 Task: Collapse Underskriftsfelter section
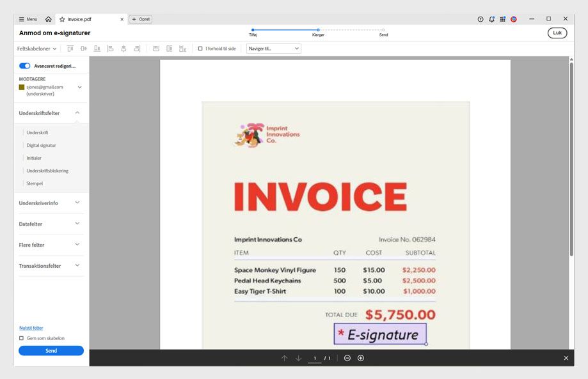click(x=77, y=112)
